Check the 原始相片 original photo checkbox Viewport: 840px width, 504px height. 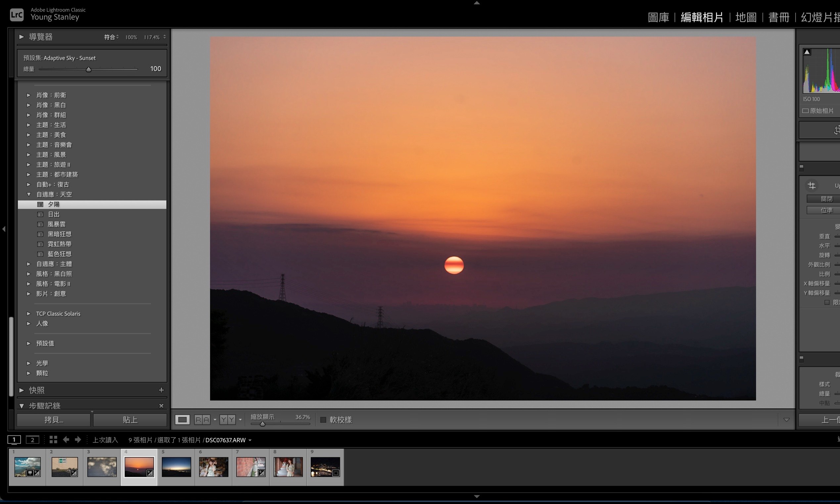coord(805,111)
